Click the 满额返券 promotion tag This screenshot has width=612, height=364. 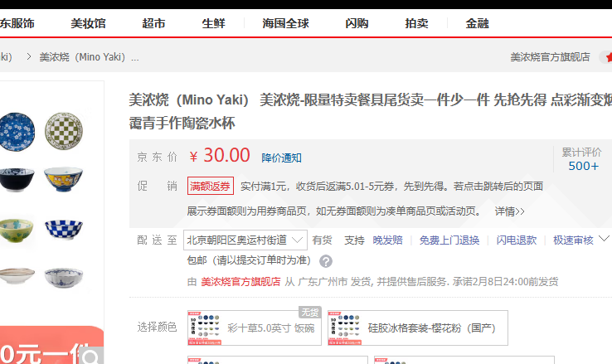point(211,186)
